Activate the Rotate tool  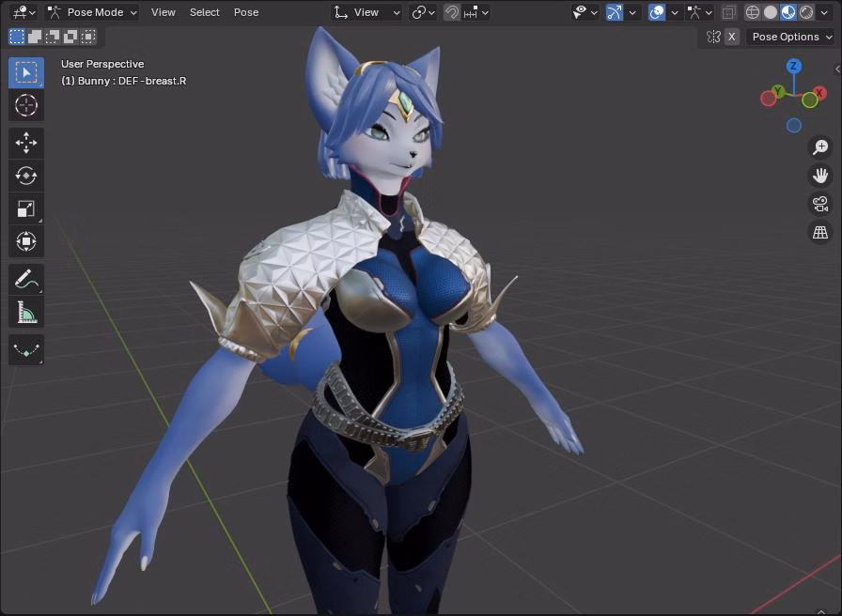tap(25, 176)
